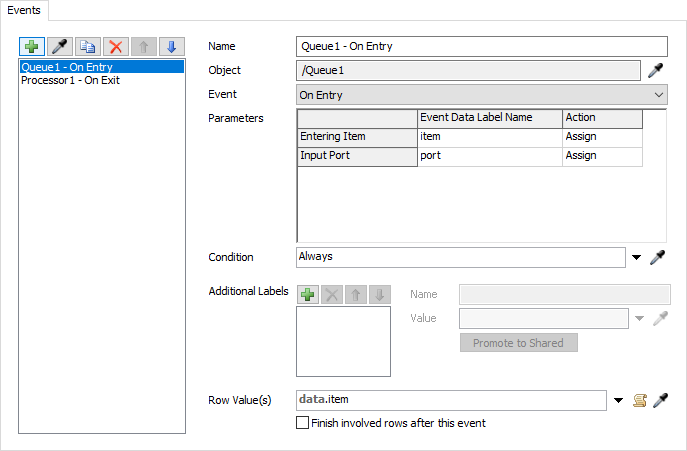
Task: Click the eyedropper sampler in events toolbar
Action: pyautogui.click(x=59, y=47)
